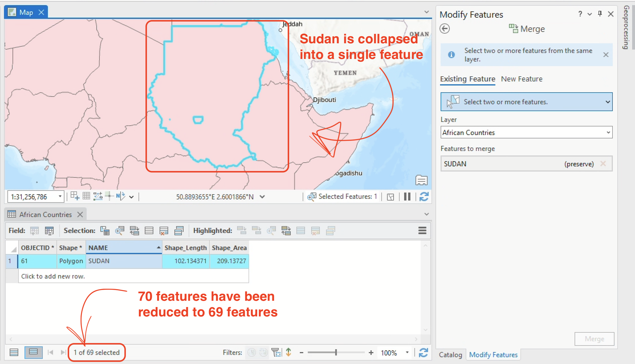Click the Switch Selection icon in the table toolbar

(134, 230)
